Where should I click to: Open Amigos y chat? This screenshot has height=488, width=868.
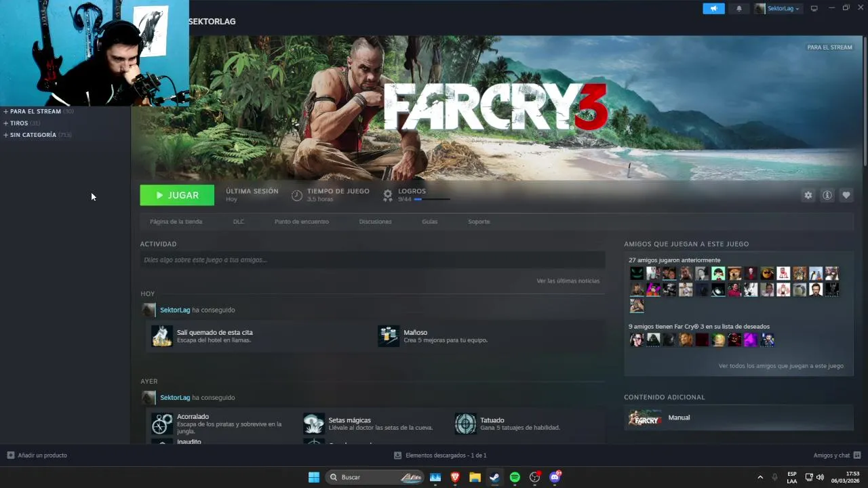pos(831,455)
